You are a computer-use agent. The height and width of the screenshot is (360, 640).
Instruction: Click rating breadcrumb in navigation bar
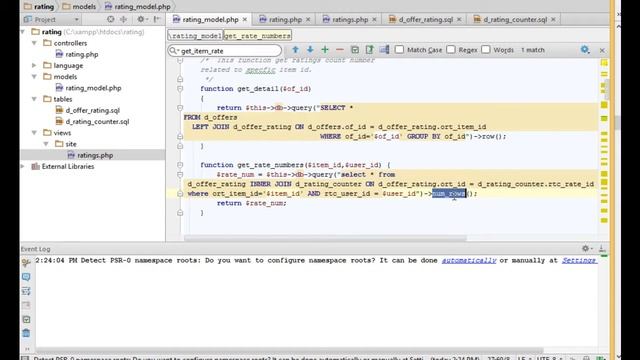[x=39, y=7]
